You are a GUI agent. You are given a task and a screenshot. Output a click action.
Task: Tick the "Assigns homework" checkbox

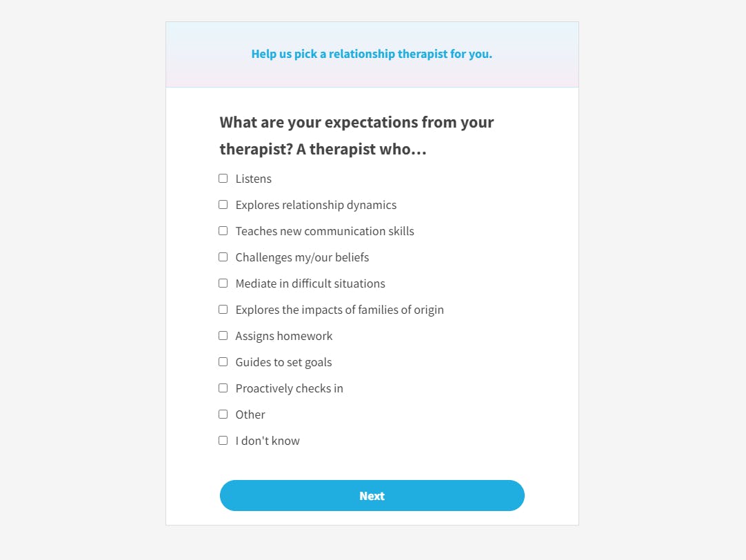[223, 335]
